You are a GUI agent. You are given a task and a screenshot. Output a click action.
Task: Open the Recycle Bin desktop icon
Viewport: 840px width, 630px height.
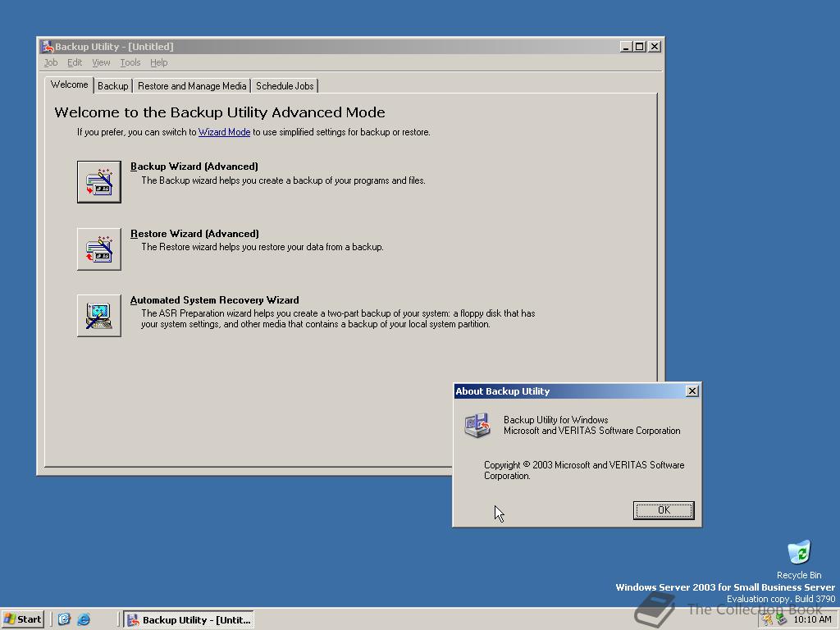point(799,552)
